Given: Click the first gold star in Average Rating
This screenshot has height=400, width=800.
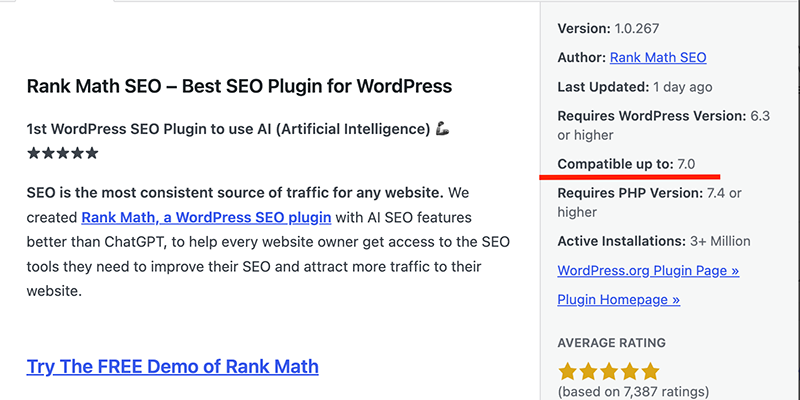Looking at the screenshot, I should (568, 372).
